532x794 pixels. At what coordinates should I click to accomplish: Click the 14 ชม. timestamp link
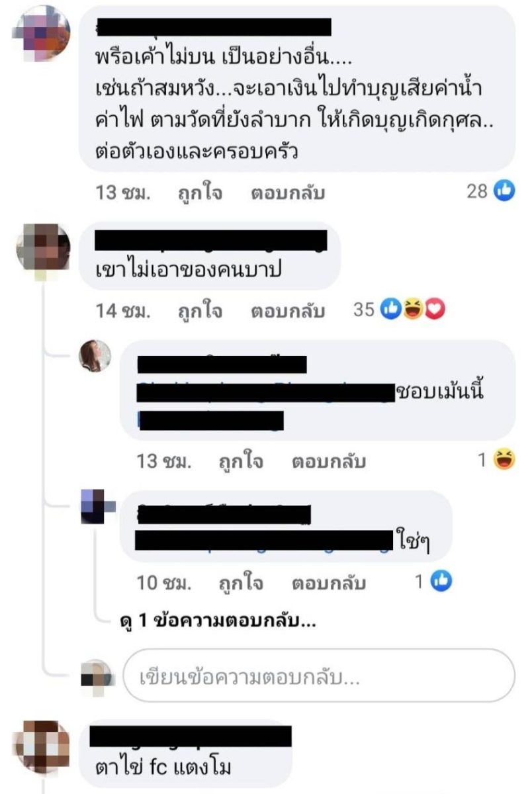[x=123, y=311]
